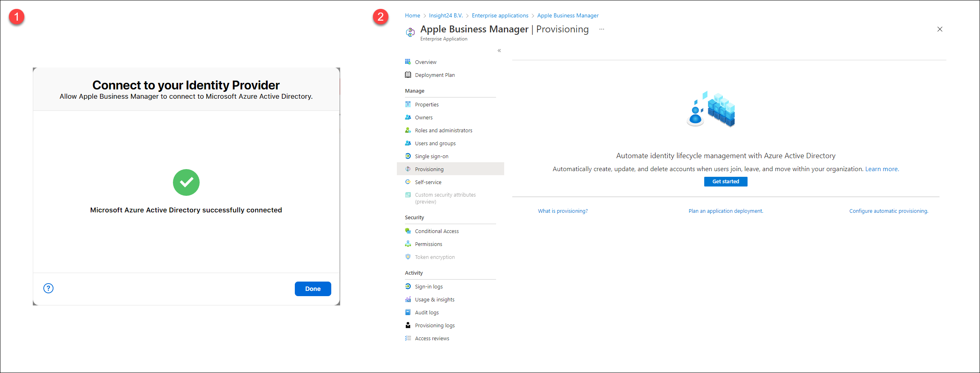Image resolution: width=980 pixels, height=373 pixels.
Task: Open 'Plan an application deployment' link
Action: 726,211
